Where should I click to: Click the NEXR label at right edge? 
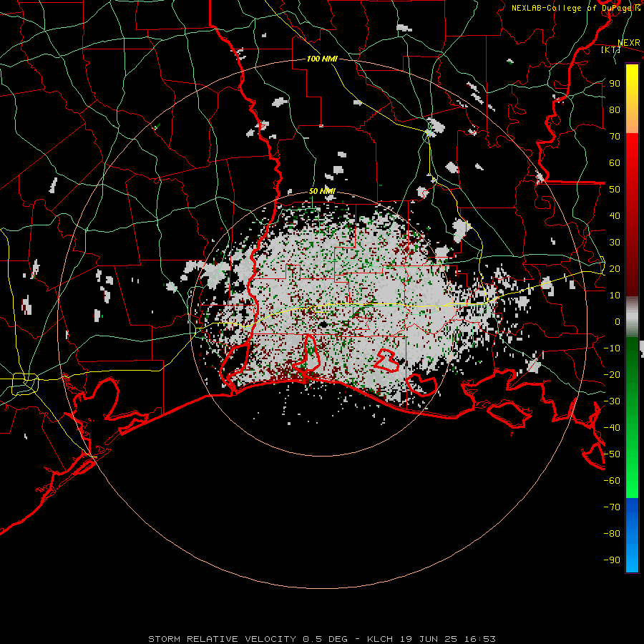tap(629, 43)
